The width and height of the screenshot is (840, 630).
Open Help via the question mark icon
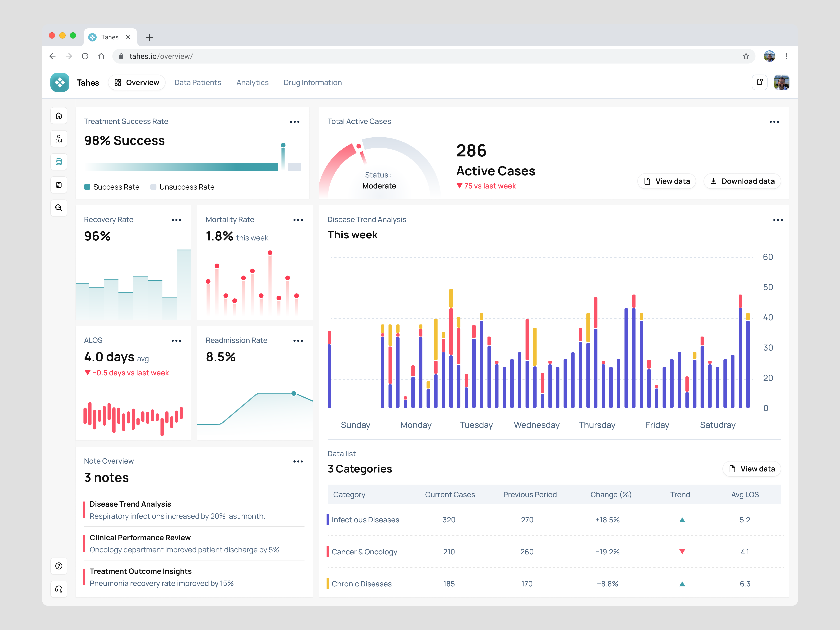[x=59, y=566]
